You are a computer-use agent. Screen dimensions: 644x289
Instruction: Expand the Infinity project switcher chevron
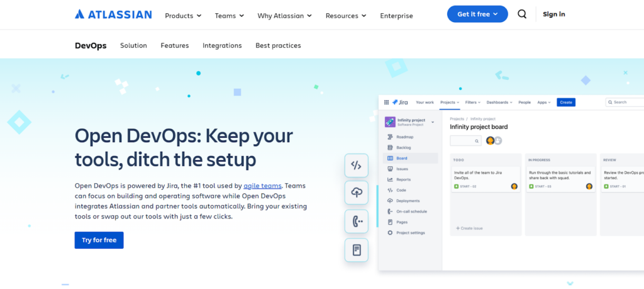point(433,122)
